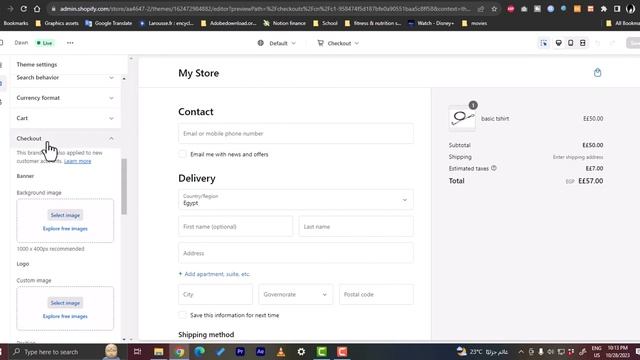
Task: Open the Governorate dropdown
Action: tap(296, 294)
